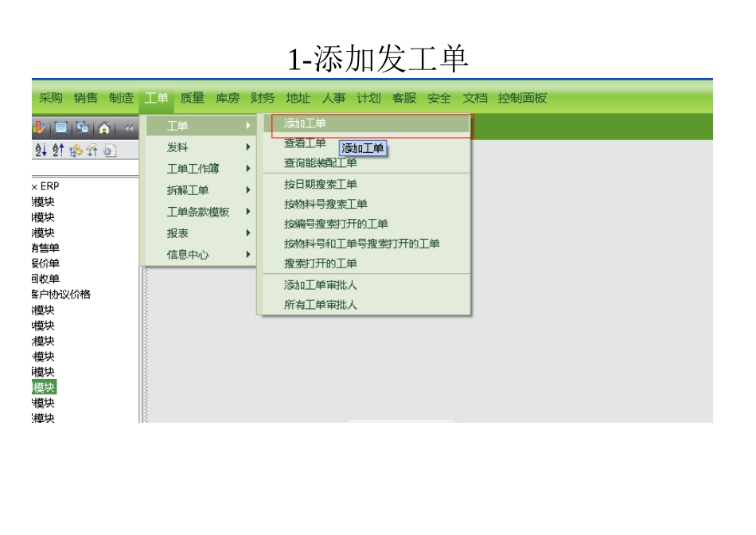The height and width of the screenshot is (535, 756).
Task: Sort the tree Z to A descending
Action: click(x=58, y=150)
